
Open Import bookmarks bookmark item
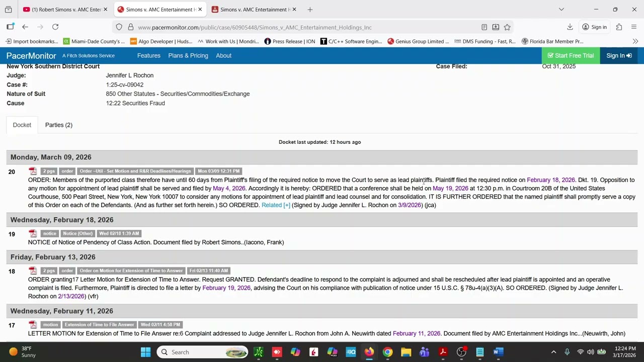[x=32, y=41]
